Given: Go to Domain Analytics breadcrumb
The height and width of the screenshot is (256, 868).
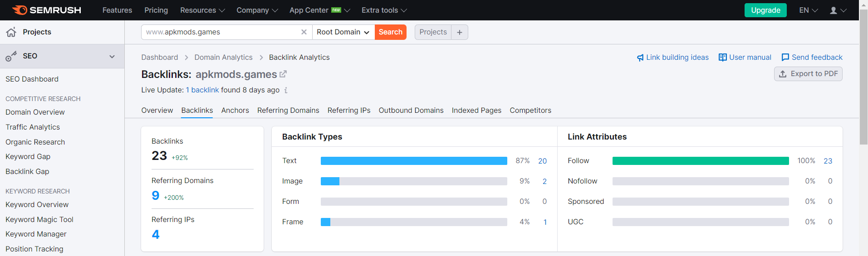Looking at the screenshot, I should click(x=223, y=57).
